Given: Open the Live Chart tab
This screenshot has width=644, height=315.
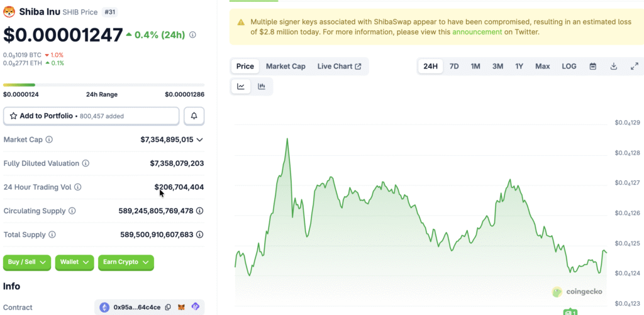Looking at the screenshot, I should pyautogui.click(x=339, y=66).
